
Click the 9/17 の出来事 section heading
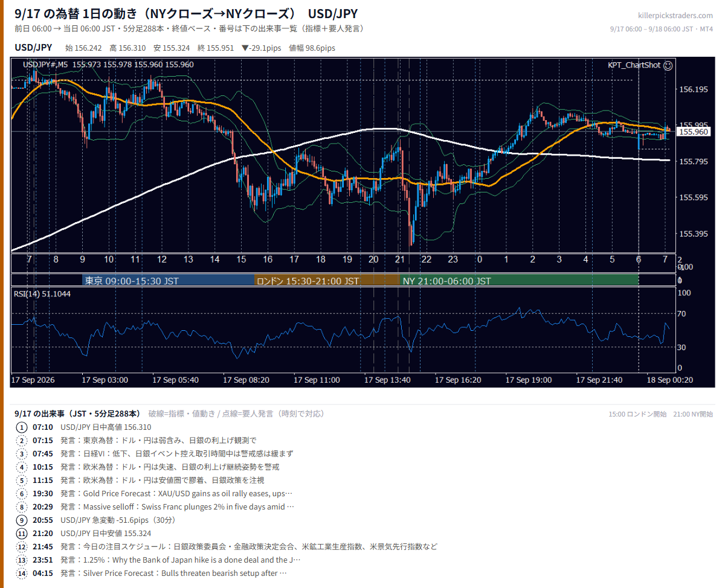tap(79, 414)
